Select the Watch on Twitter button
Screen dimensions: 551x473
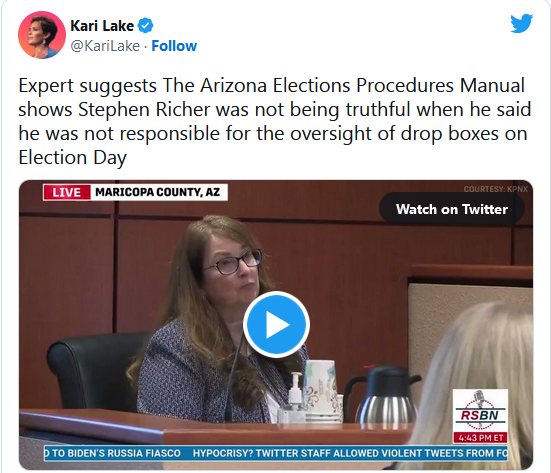coord(452,209)
